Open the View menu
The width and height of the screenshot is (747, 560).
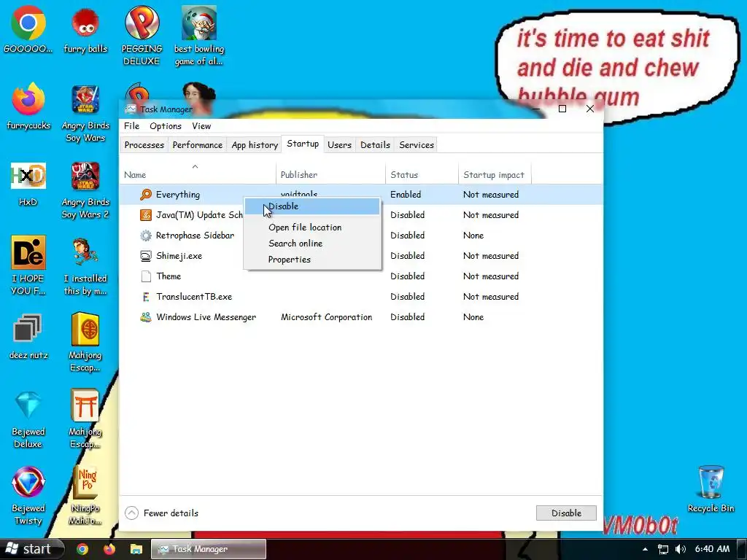click(x=201, y=125)
